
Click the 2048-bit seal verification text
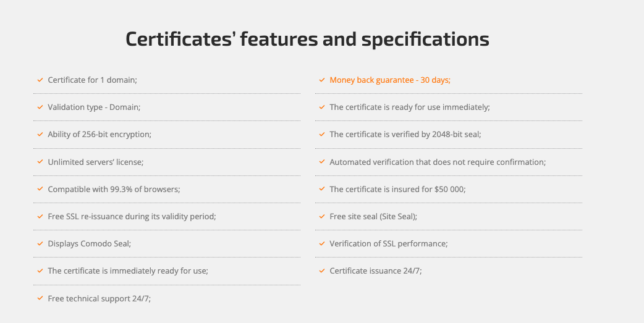point(405,135)
